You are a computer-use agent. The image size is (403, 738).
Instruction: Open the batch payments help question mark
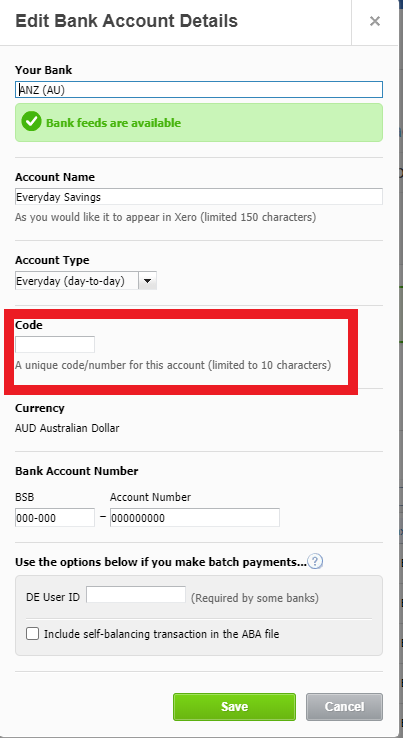click(315, 562)
